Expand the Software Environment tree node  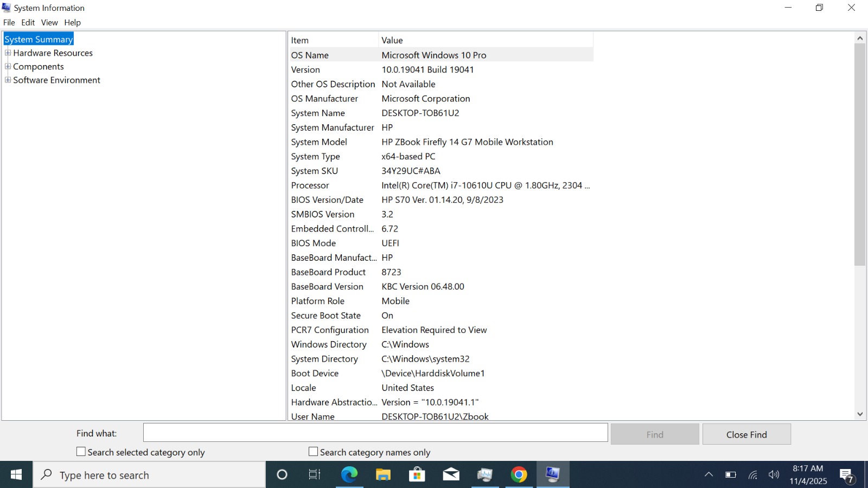pyautogui.click(x=8, y=80)
